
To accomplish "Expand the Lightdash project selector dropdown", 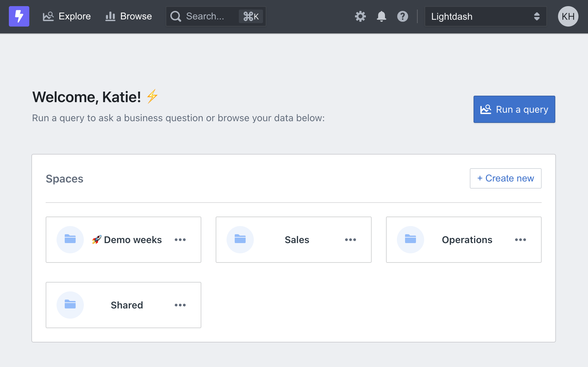I will click(x=486, y=16).
